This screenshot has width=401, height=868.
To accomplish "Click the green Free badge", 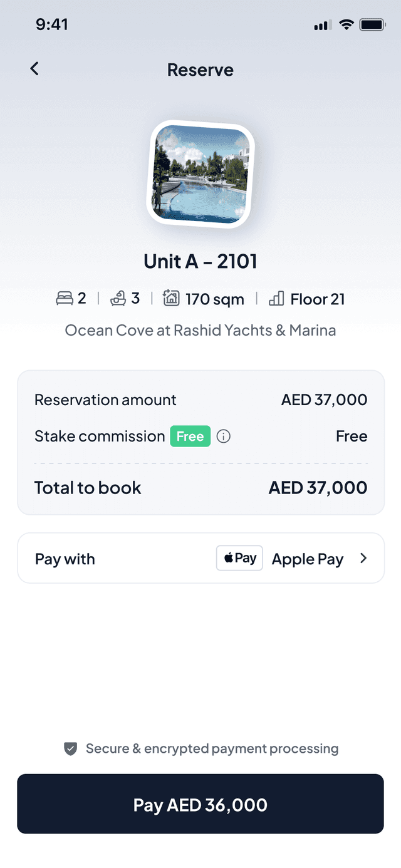I will [x=190, y=437].
